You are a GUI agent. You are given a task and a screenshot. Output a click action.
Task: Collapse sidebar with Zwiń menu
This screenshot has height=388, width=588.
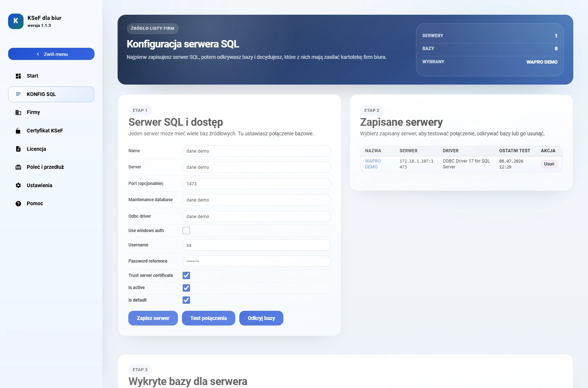pos(51,54)
